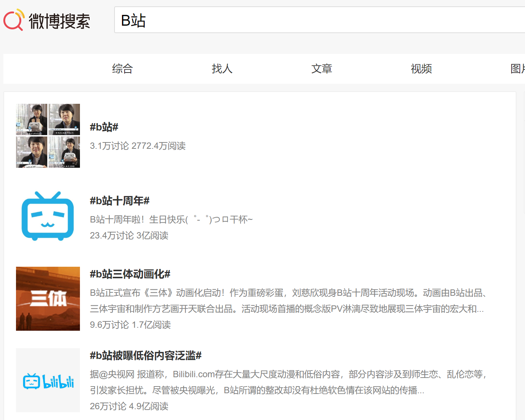The height and width of the screenshot is (420, 525).
Task: Click the 三体 animation description text
Action: tap(289, 301)
